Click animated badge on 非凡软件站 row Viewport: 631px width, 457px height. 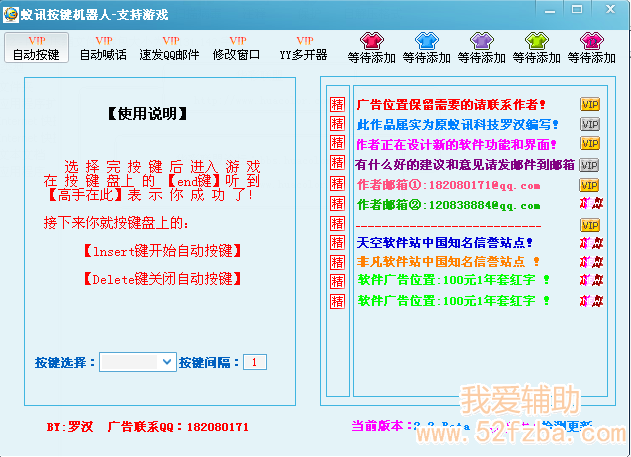[591, 262]
